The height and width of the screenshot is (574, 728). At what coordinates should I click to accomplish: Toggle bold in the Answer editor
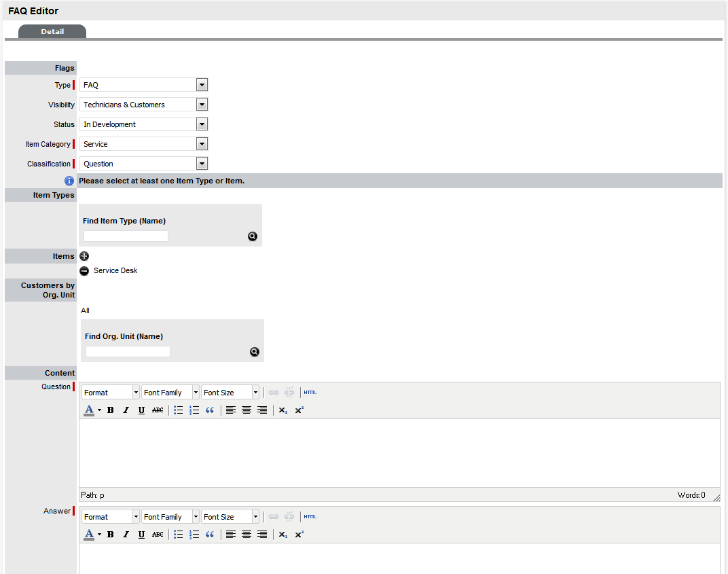tap(111, 535)
